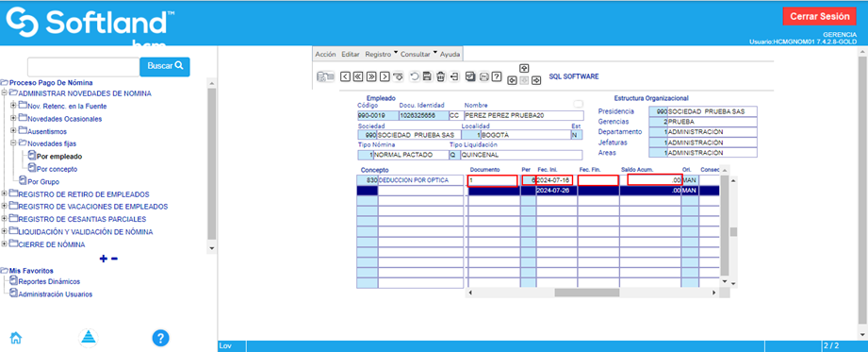Jump to first record with double left arrow
Viewport: 868px width, 352px height.
358,76
